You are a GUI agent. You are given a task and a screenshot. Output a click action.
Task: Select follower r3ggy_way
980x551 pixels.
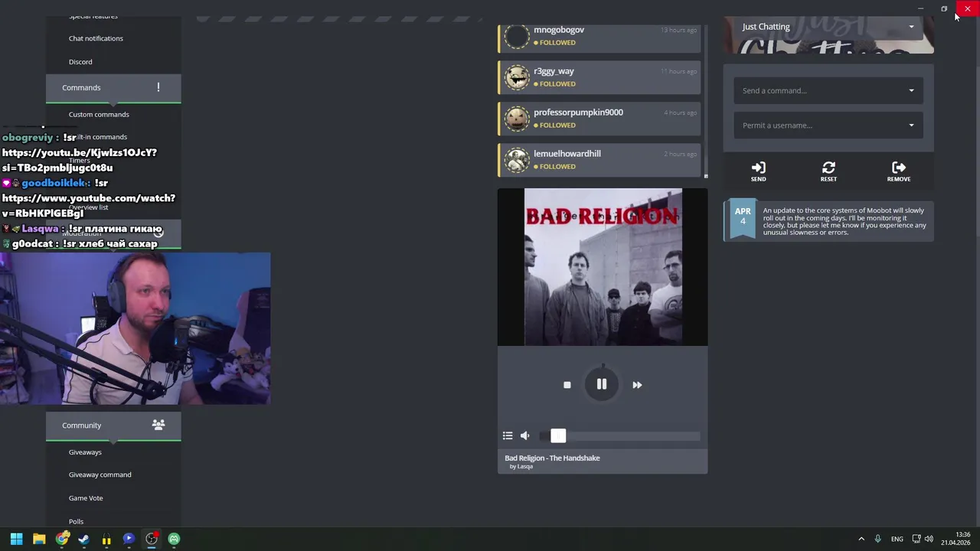(599, 77)
